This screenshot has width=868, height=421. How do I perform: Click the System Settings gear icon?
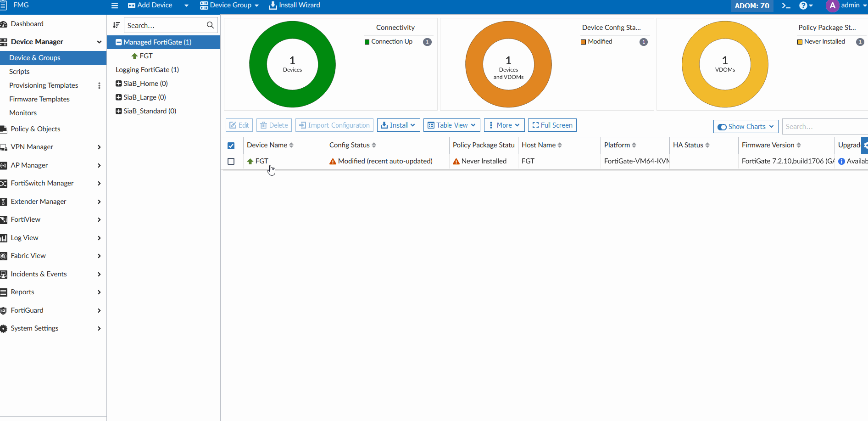[4, 328]
